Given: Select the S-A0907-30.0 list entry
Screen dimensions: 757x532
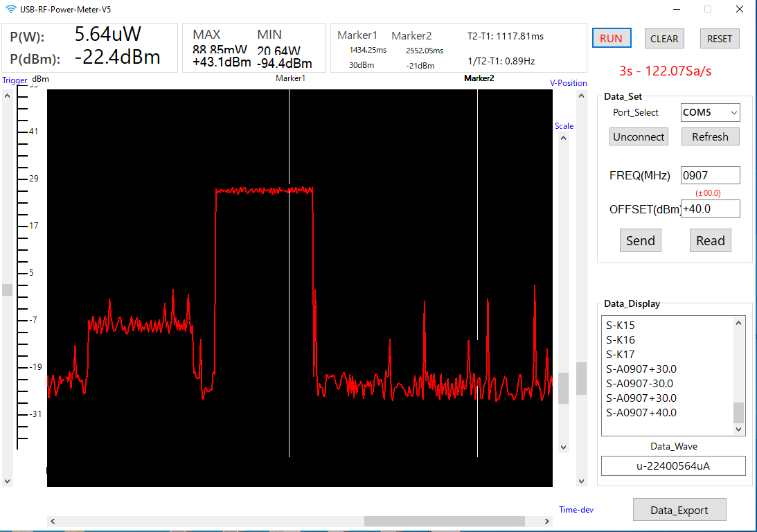Looking at the screenshot, I should pos(639,383).
